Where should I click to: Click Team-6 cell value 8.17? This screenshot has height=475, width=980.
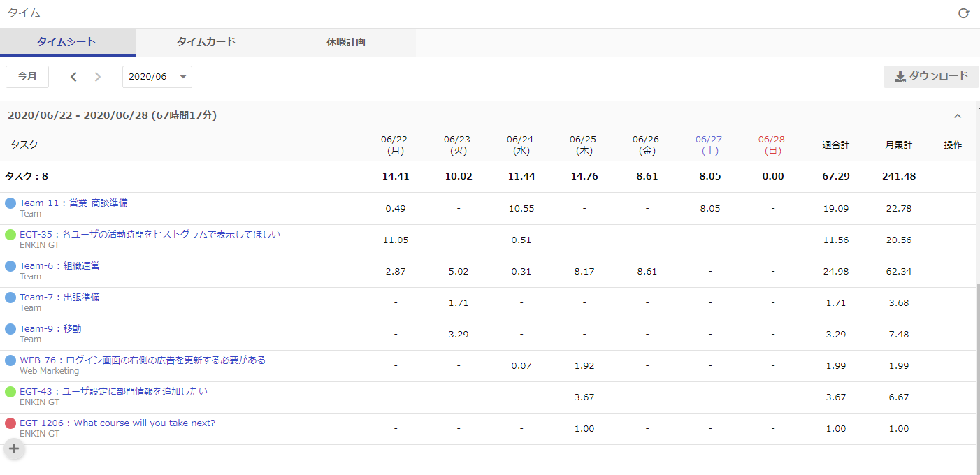(x=584, y=271)
